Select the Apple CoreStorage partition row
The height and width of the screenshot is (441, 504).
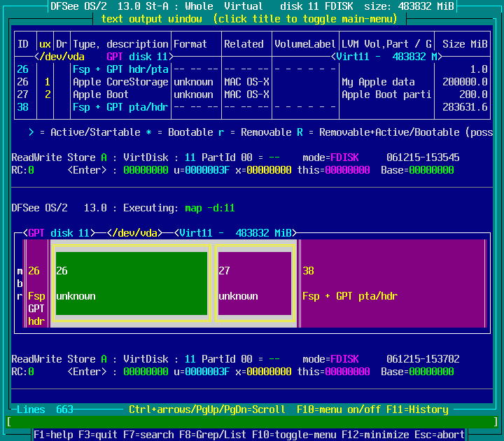pyautogui.click(x=120, y=82)
